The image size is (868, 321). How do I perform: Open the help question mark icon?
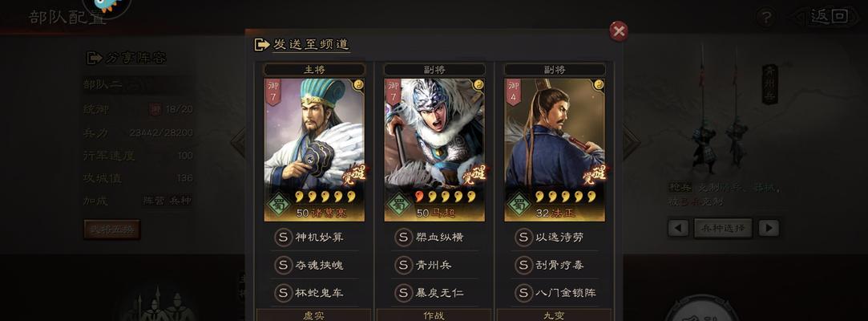(x=765, y=18)
